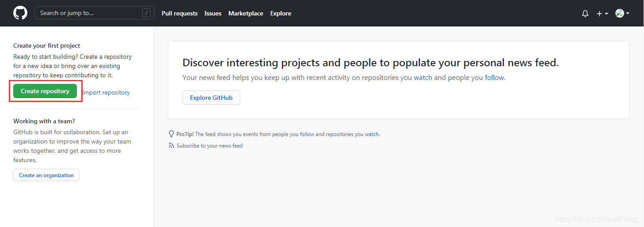644x227 pixels.
Task: Open Explore in top navigation
Action: pos(281,13)
